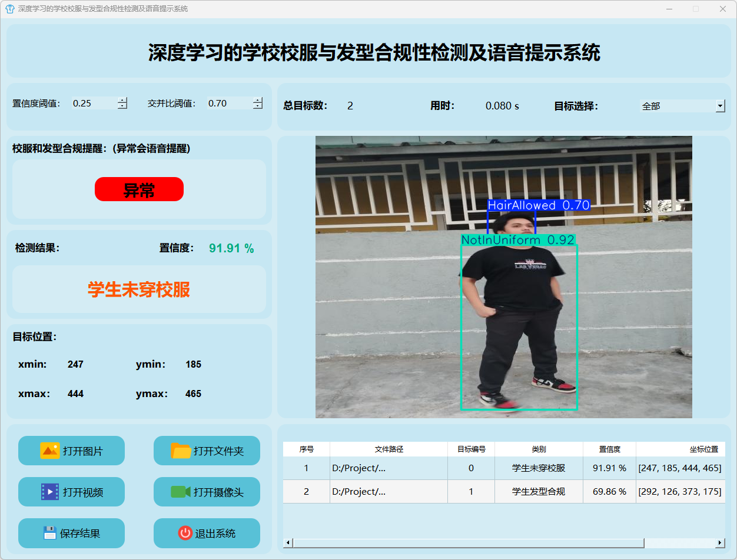Click the xmin value 247
The height and width of the screenshot is (560, 737).
[75, 364]
